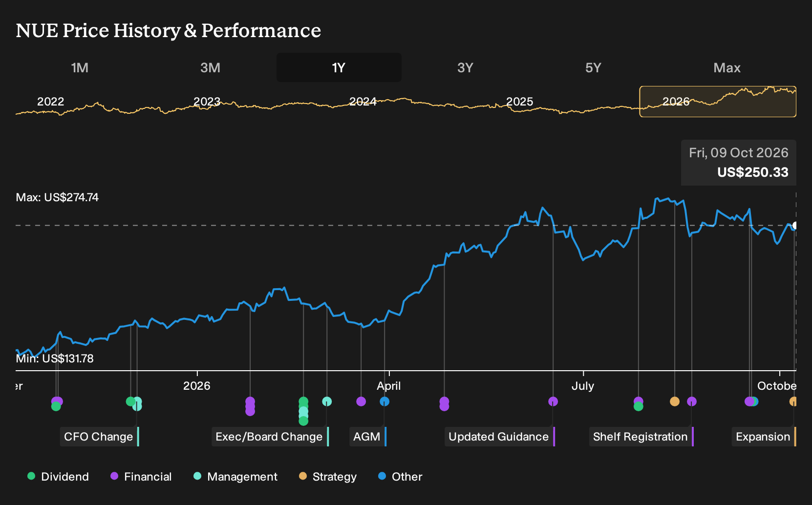812x505 pixels.
Task: Toggle the Dividend legend filter
Action: click(58, 476)
